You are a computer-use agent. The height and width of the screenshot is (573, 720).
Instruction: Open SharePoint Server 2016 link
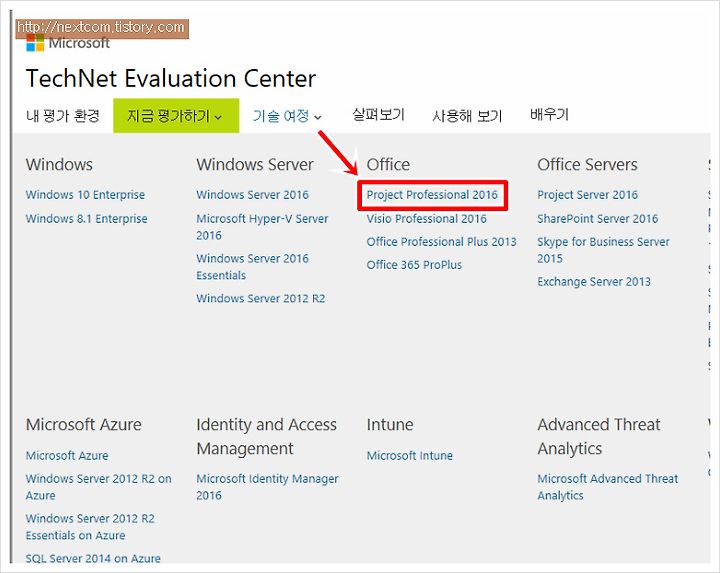click(598, 219)
